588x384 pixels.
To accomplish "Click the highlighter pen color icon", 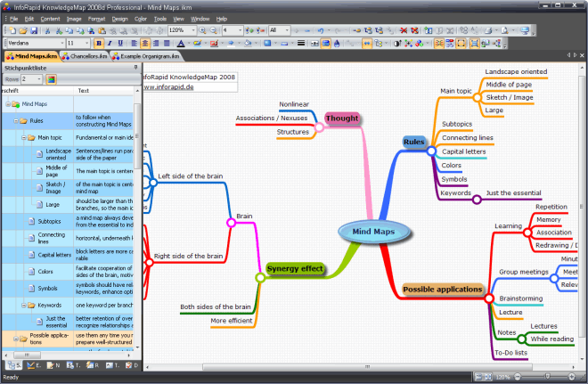I will tap(197, 44).
